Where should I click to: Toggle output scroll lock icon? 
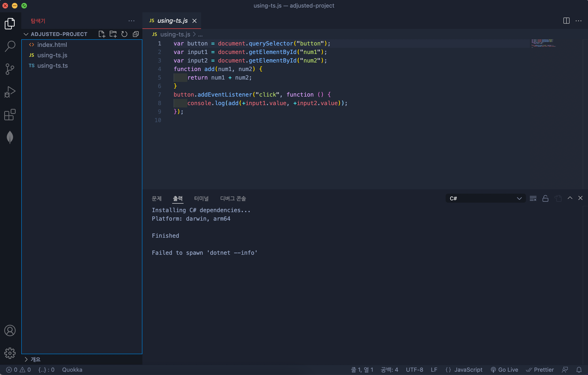(x=545, y=198)
